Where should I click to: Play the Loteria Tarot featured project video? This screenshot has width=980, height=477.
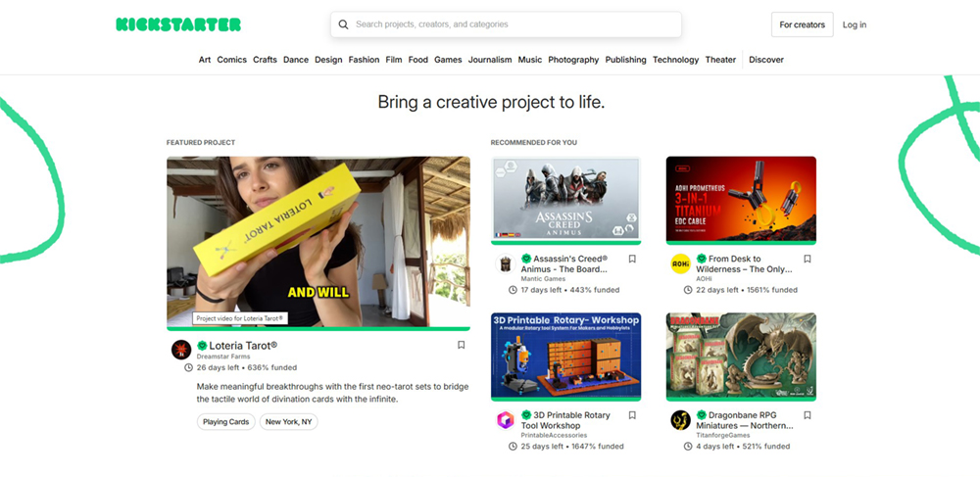[x=318, y=242]
